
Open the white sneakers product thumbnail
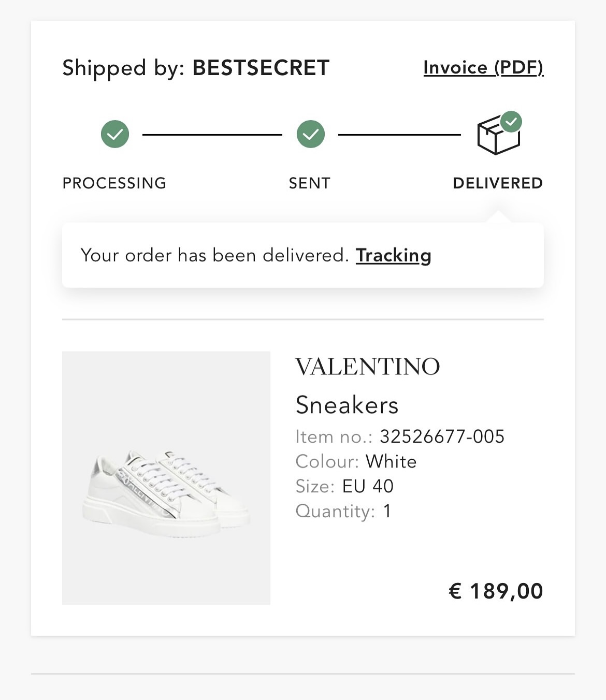(x=166, y=477)
